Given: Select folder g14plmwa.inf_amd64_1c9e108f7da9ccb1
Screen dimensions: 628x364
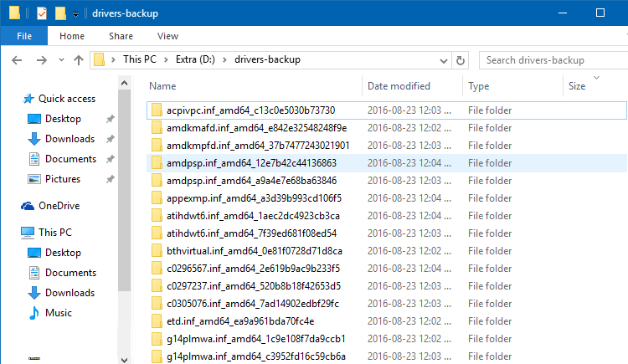Looking at the screenshot, I should [x=387, y=339].
